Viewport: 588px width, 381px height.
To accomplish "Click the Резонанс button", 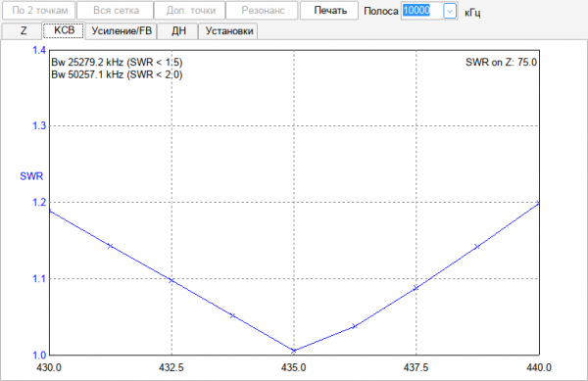I will (263, 11).
